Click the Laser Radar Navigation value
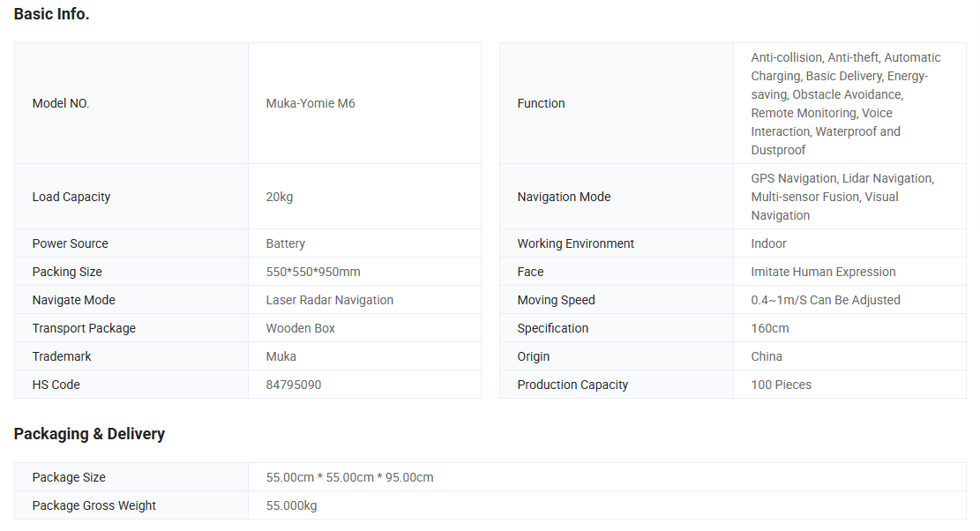 click(x=330, y=300)
